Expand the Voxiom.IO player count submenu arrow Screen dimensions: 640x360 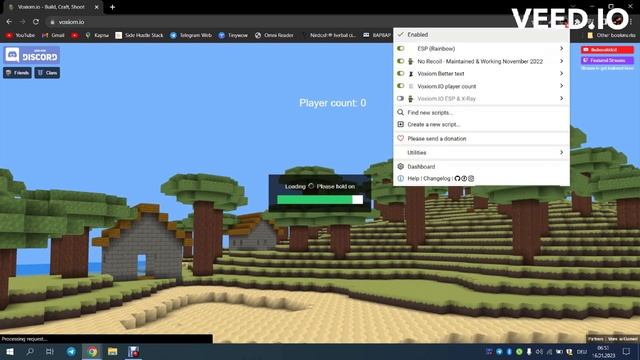pyautogui.click(x=562, y=86)
